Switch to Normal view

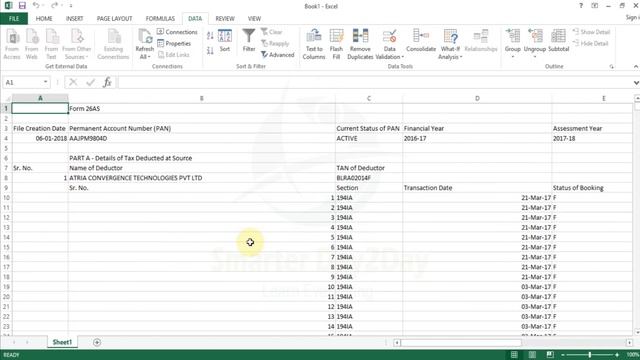coord(514,355)
